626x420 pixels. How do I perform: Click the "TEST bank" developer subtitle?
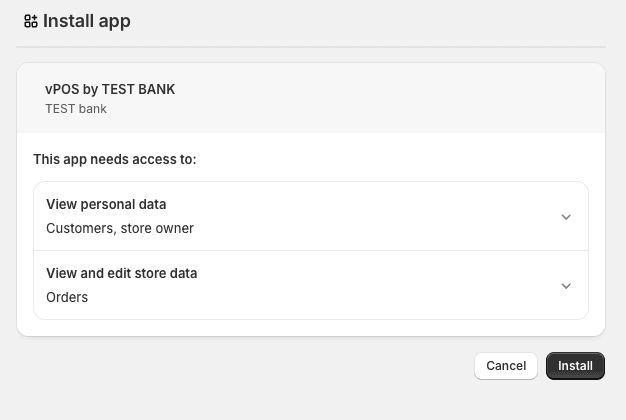point(76,108)
